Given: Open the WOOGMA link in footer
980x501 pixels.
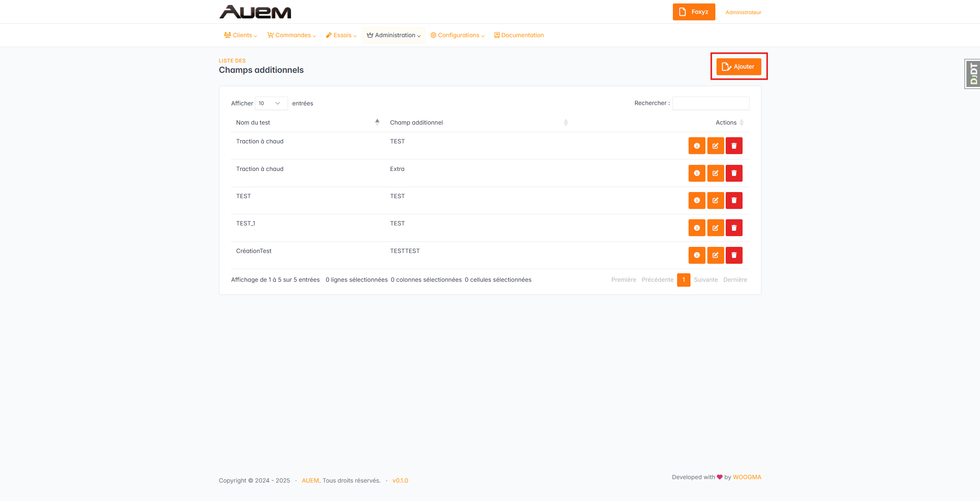Looking at the screenshot, I should (x=747, y=477).
